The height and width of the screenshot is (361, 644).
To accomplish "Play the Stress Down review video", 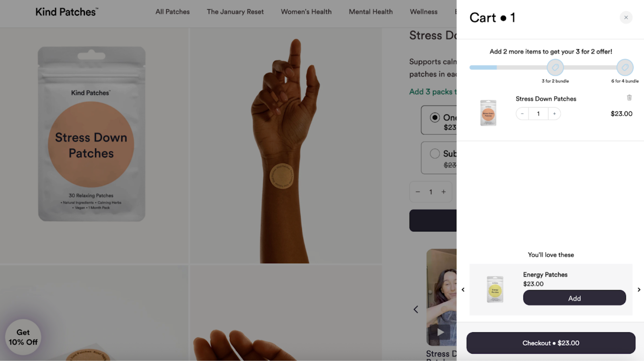I will (441, 332).
